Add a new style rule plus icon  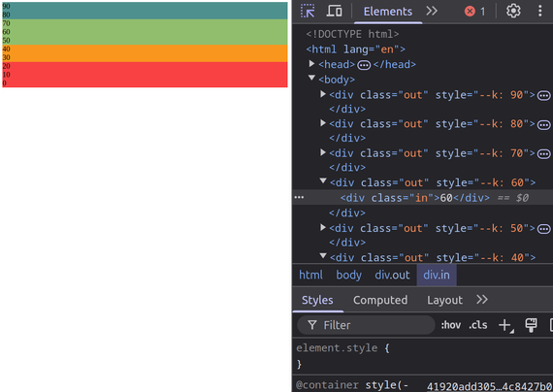coord(505,325)
